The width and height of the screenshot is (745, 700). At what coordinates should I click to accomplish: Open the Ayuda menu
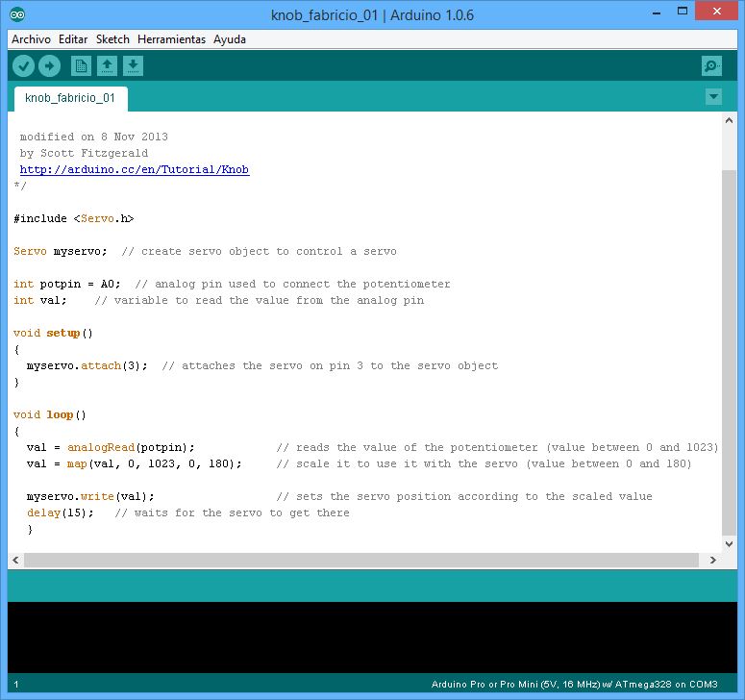tap(230, 39)
